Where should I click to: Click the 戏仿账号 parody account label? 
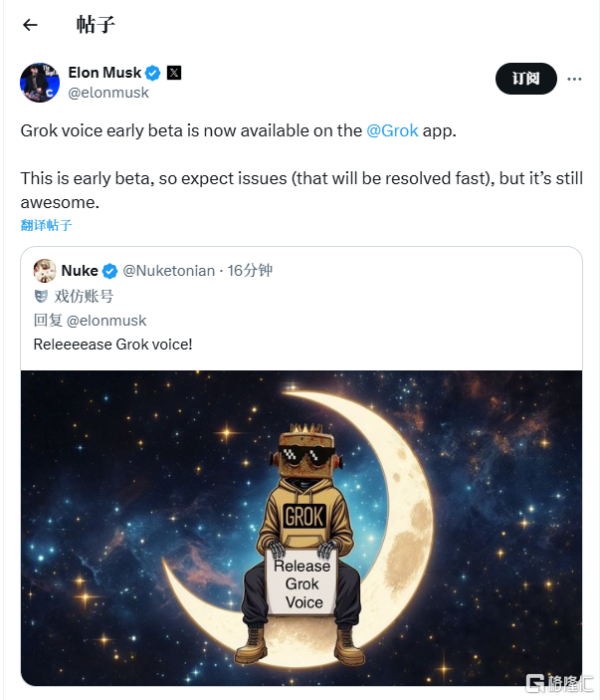pos(84,296)
